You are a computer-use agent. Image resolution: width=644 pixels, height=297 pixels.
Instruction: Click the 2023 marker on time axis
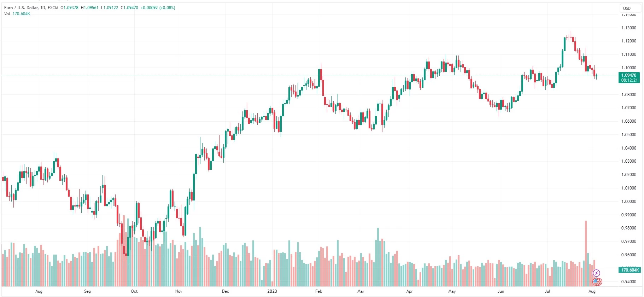[x=272, y=291]
